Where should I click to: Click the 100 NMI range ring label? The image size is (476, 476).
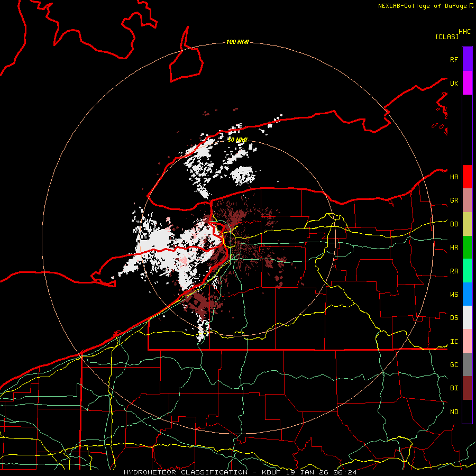[x=237, y=42]
